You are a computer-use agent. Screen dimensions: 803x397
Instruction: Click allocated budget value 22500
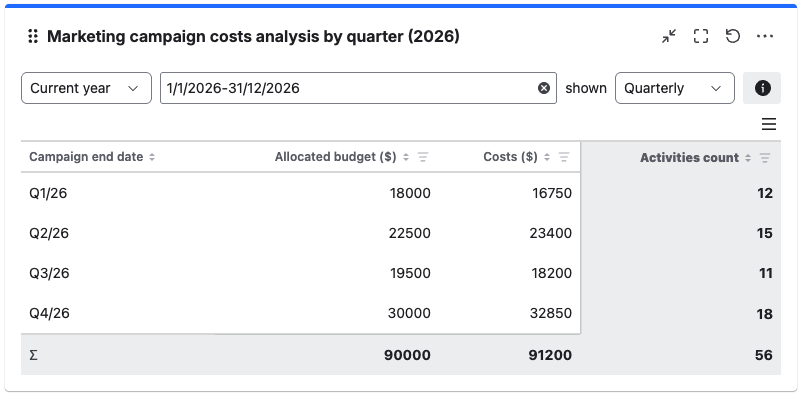(409, 233)
